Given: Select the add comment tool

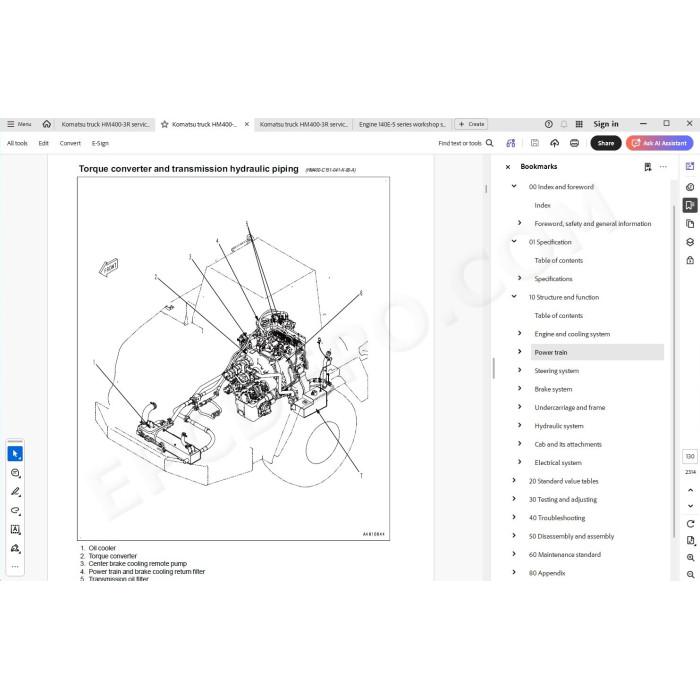Looking at the screenshot, I should [15, 473].
